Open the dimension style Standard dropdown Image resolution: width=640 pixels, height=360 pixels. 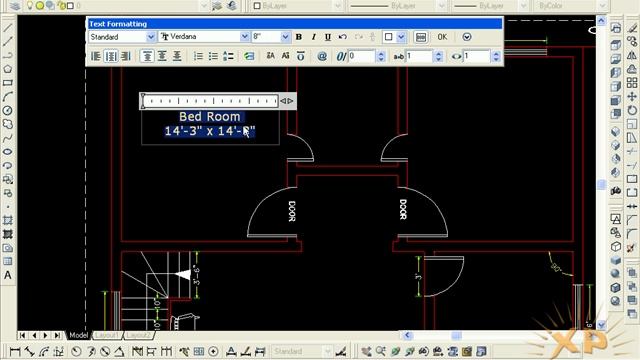tap(327, 351)
